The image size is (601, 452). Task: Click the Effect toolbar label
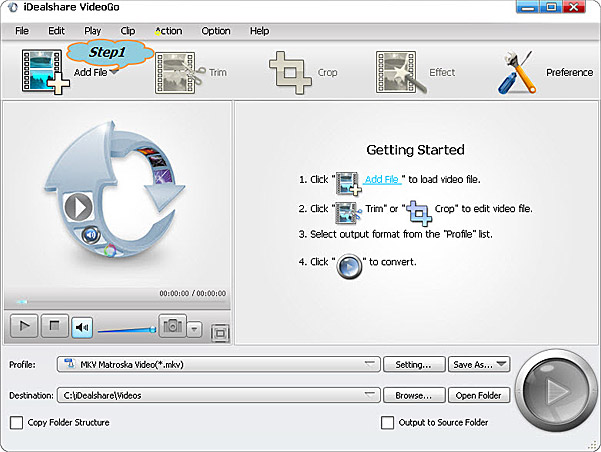click(x=442, y=72)
